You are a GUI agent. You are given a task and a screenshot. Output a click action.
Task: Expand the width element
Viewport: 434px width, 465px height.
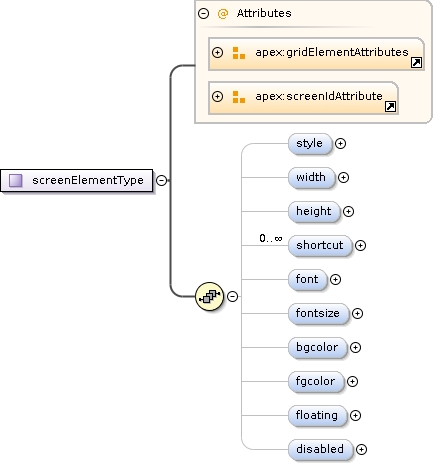(343, 177)
